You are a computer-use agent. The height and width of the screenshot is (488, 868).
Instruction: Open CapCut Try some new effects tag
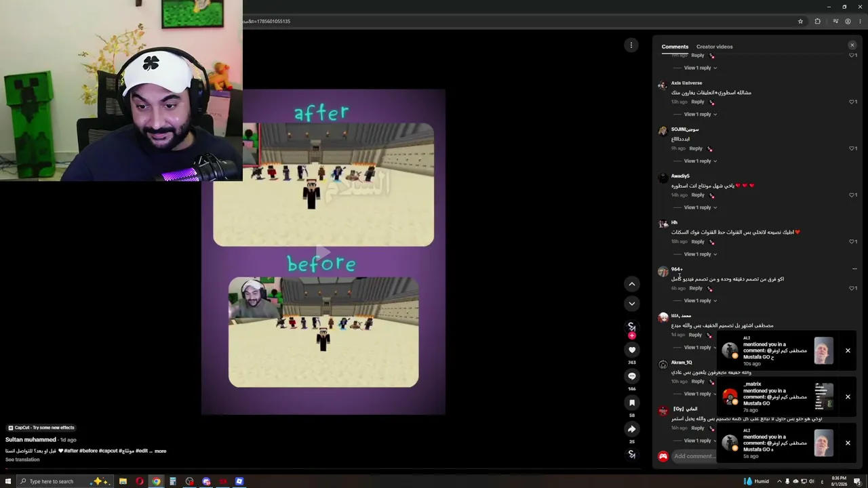click(41, 428)
